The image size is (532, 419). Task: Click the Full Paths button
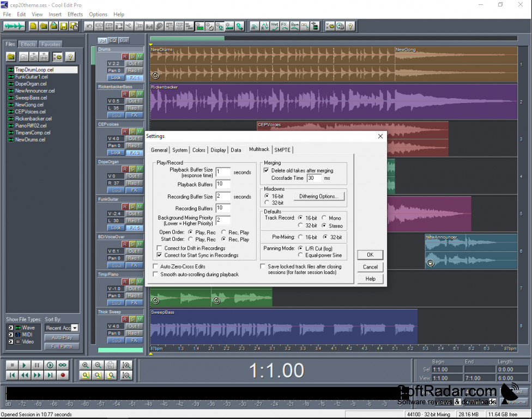pyautogui.click(x=62, y=347)
